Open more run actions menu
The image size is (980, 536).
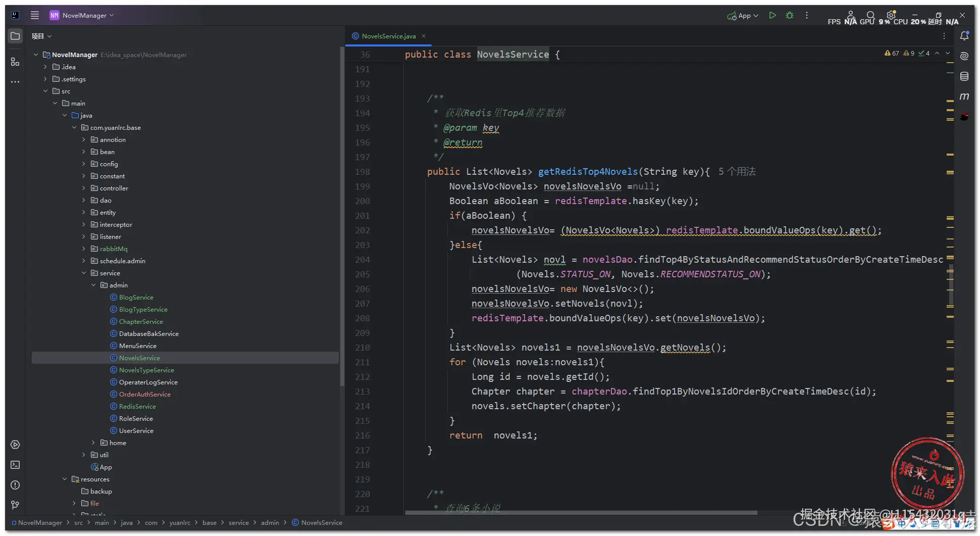(x=807, y=15)
